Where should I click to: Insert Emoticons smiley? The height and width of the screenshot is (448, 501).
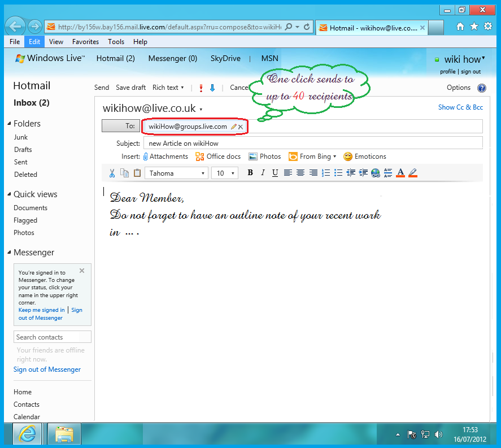[x=364, y=156]
